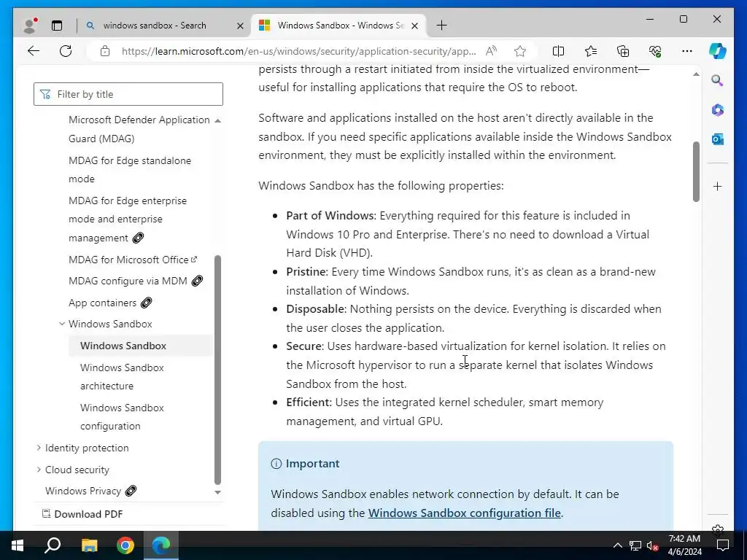Screen dimensions: 747x560
Task: Open the taskbar clock and date
Action: 684,545
